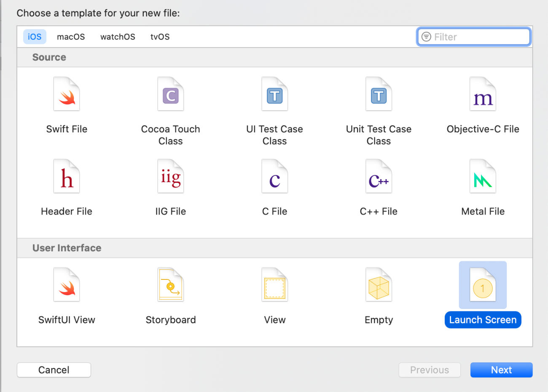Pick the IIG File template icon
548x392 pixels.
click(x=171, y=177)
